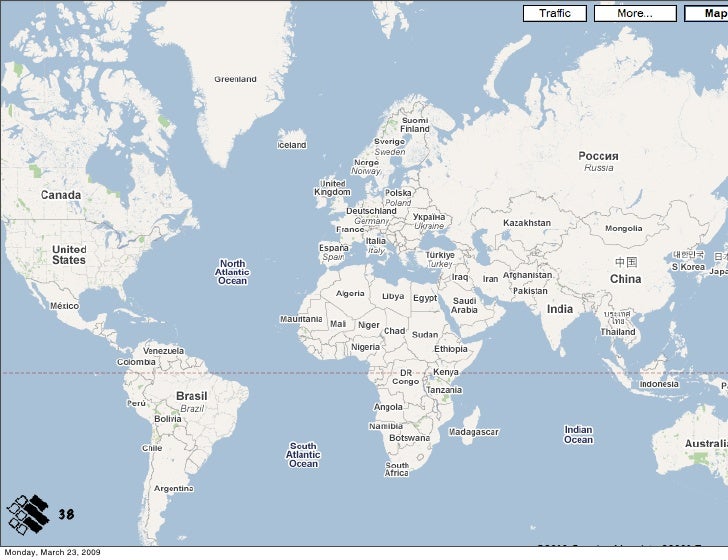728x560 pixels.
Task: Click the film strip logo icon
Action: [x=28, y=514]
